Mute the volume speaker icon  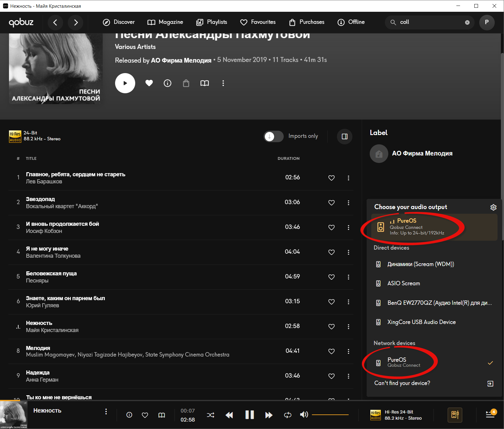point(304,414)
